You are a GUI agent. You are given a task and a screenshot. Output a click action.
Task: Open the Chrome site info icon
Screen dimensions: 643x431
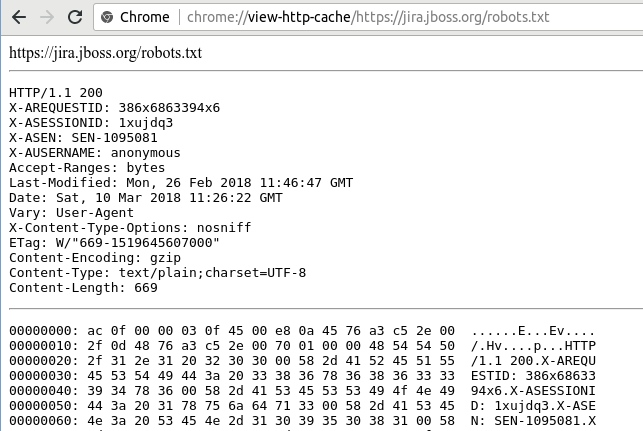coord(107,17)
